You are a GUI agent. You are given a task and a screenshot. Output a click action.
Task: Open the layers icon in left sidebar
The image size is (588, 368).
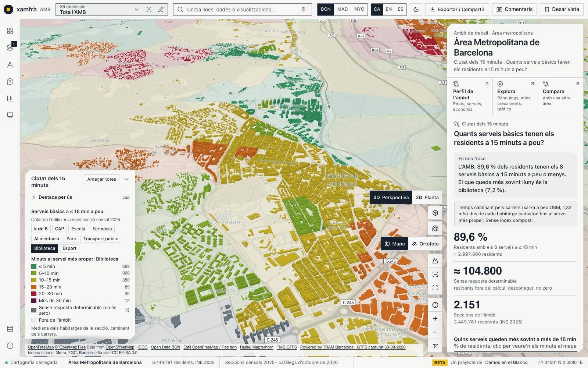(x=10, y=47)
